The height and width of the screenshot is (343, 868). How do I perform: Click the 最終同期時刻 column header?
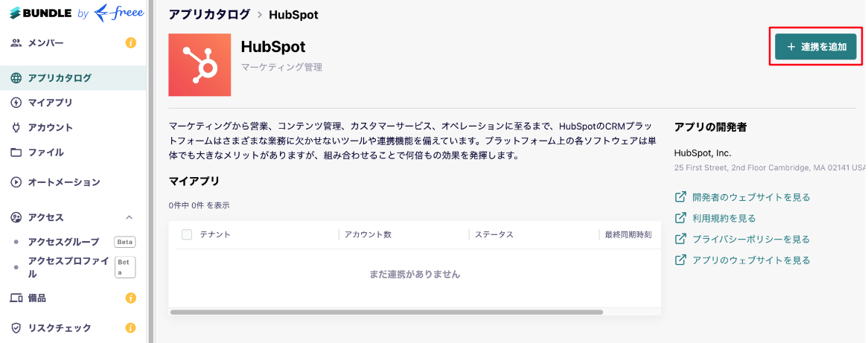[628, 234]
